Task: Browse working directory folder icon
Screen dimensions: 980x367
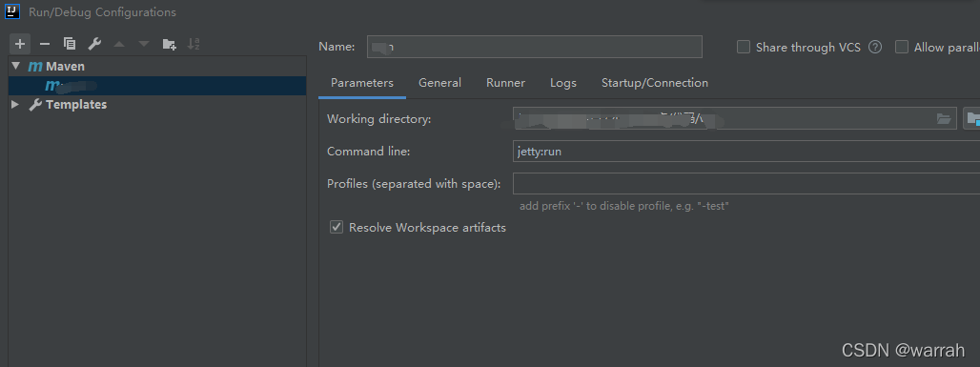Action: (943, 119)
